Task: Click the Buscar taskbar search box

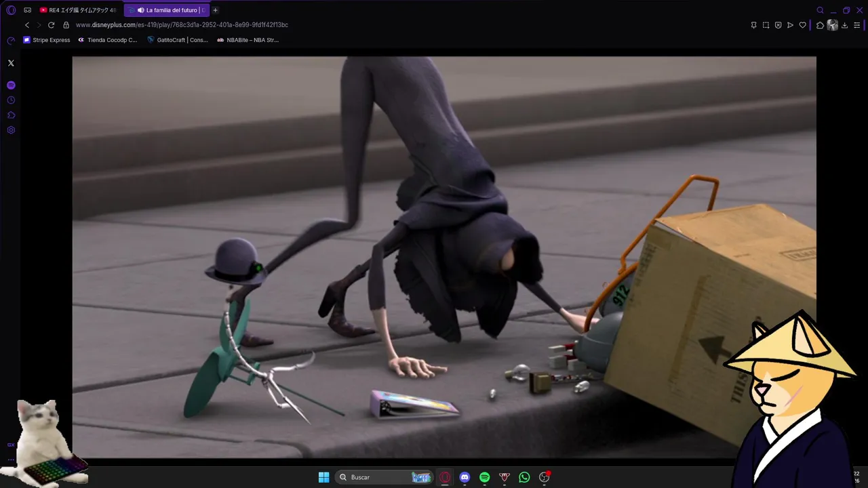Action: click(384, 477)
